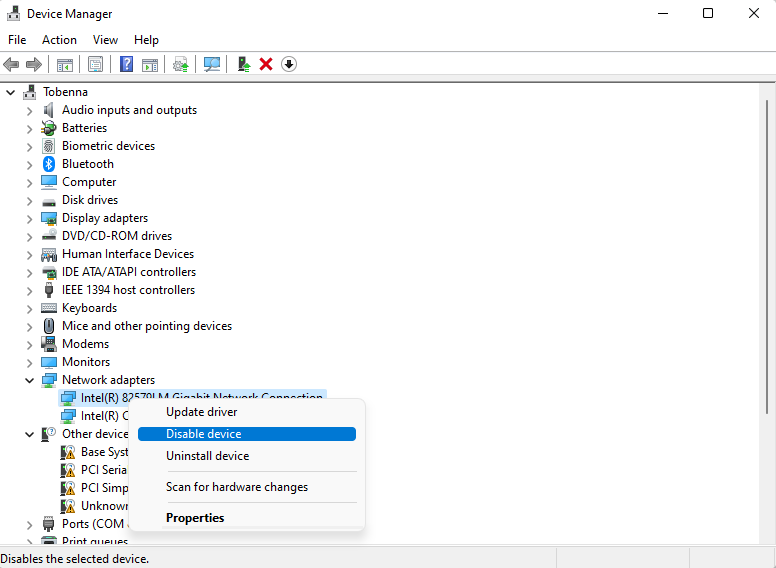Click the Batteries category icon
The image size is (776, 568).
pyautogui.click(x=48, y=128)
